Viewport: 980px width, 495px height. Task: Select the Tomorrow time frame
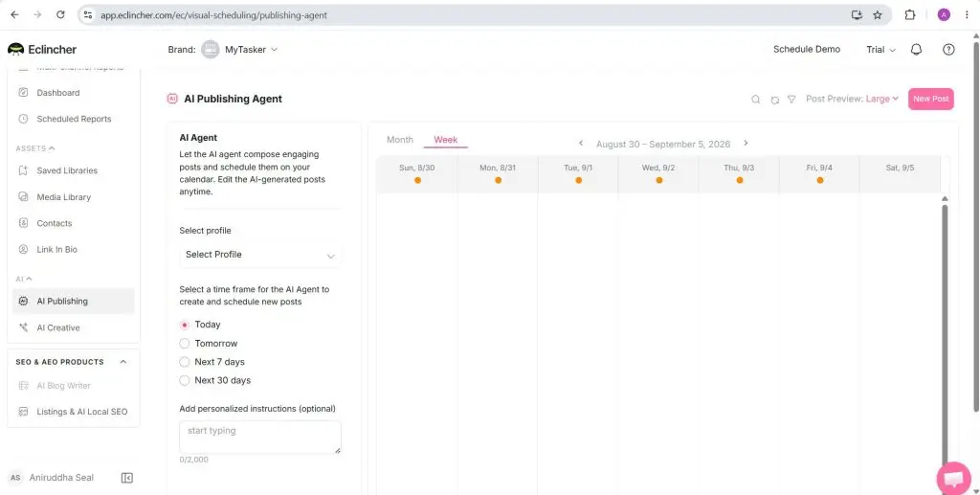tap(185, 343)
